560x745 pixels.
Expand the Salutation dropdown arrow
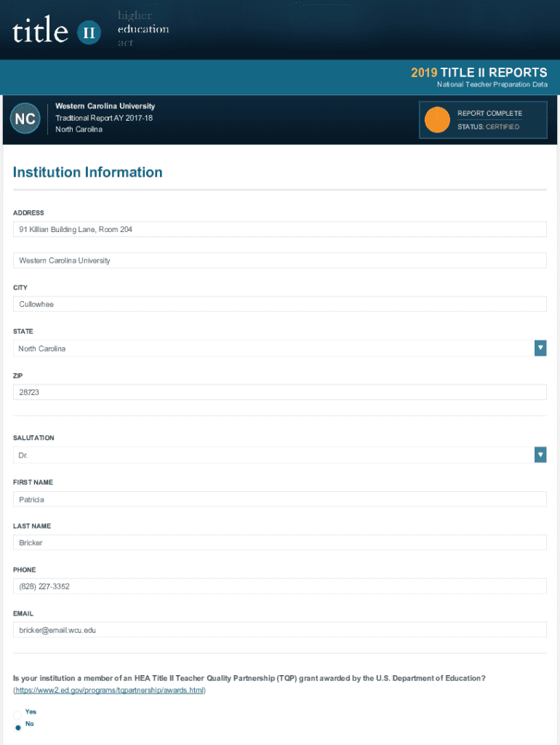click(x=540, y=455)
